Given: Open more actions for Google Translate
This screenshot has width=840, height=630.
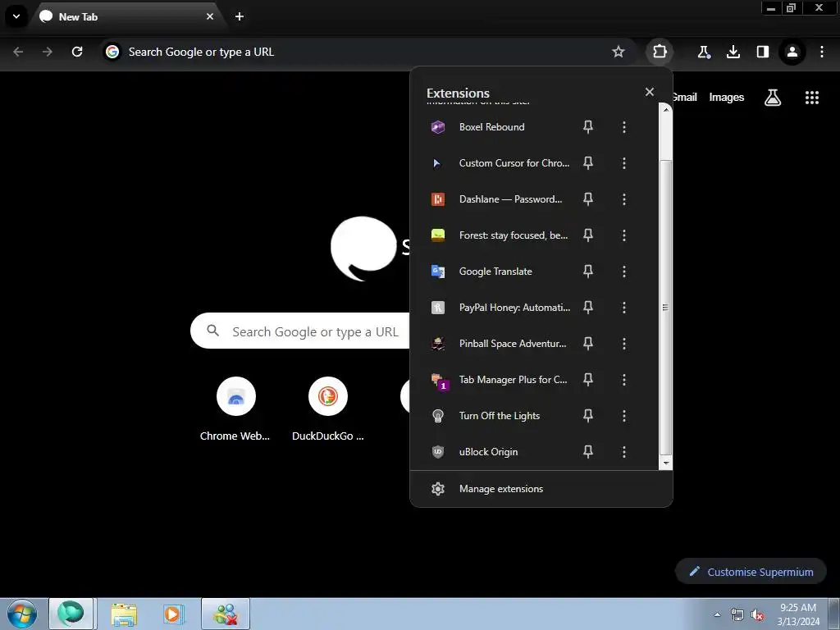Looking at the screenshot, I should click(x=623, y=272).
